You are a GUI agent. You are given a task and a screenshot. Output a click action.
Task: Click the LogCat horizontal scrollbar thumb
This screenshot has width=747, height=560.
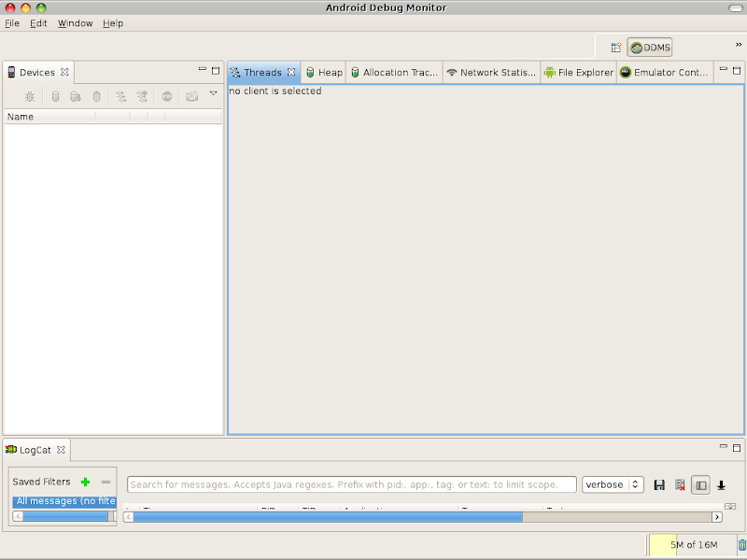(328, 517)
